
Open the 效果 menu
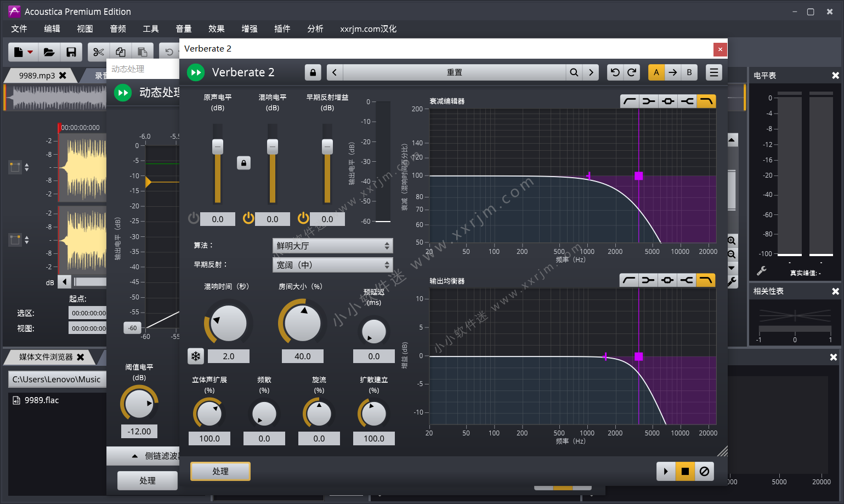click(217, 29)
